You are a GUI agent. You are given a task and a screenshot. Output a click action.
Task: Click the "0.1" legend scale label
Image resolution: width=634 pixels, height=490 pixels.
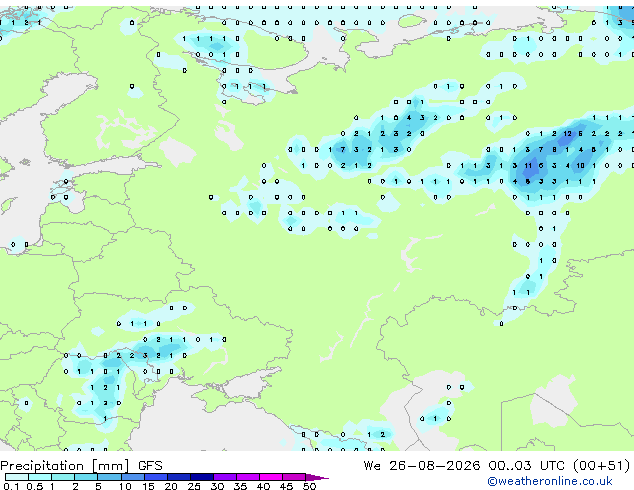pyautogui.click(x=11, y=486)
